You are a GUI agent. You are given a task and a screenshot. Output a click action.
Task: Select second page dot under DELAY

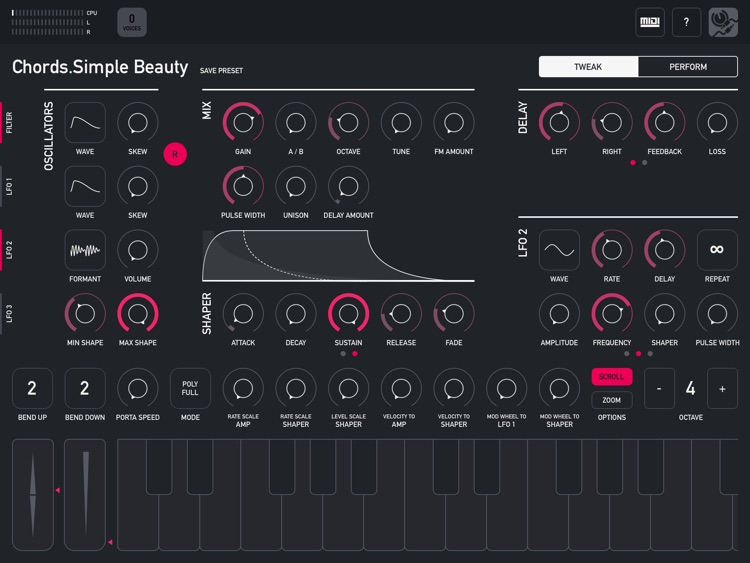(x=644, y=163)
